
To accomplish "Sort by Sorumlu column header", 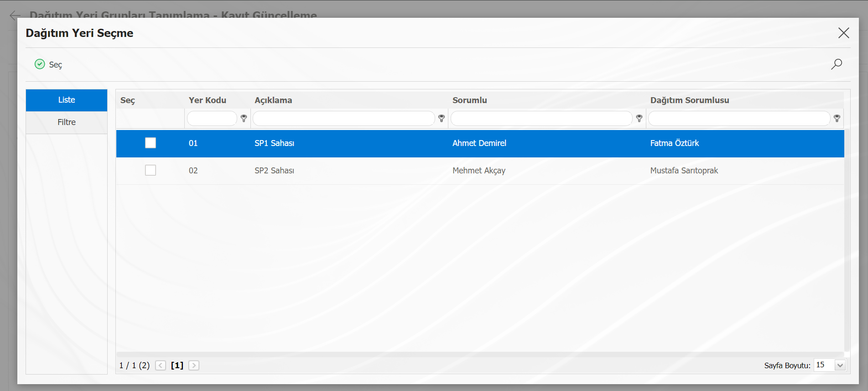I will point(470,100).
